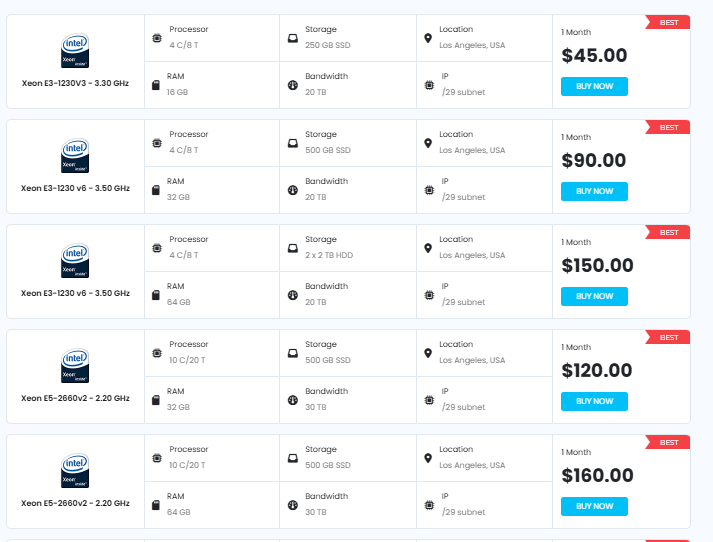Click the BEST ribbon on $45.00 plan
The height and width of the screenshot is (542, 713).
pyautogui.click(x=668, y=23)
